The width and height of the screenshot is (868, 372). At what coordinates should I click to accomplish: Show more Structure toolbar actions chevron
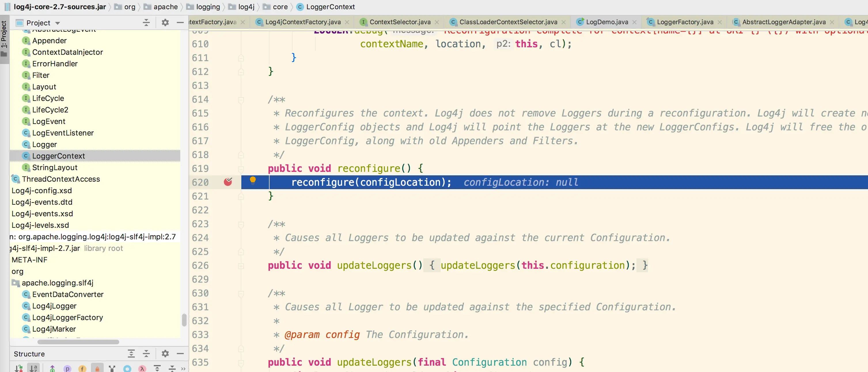(183, 369)
